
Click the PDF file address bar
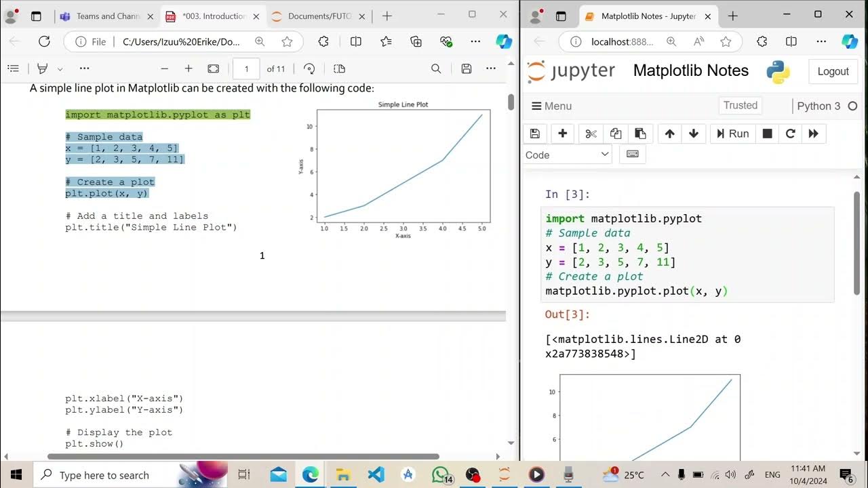coord(181,41)
